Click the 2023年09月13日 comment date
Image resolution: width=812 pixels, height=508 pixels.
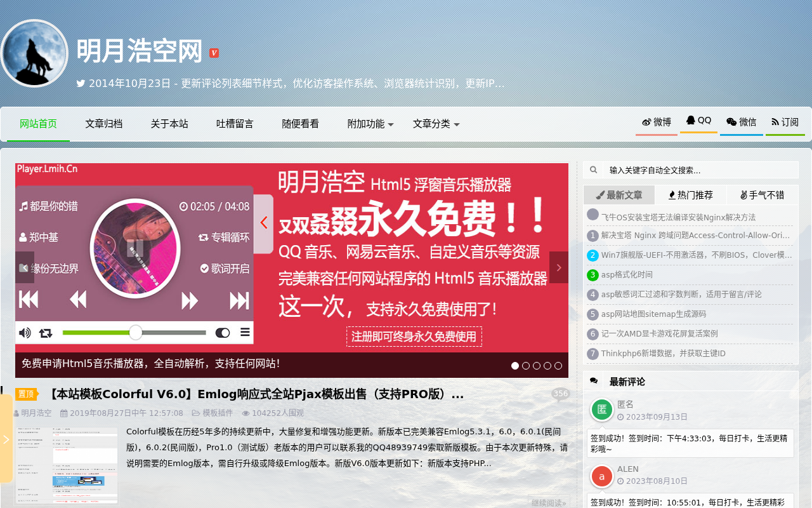tap(657, 417)
